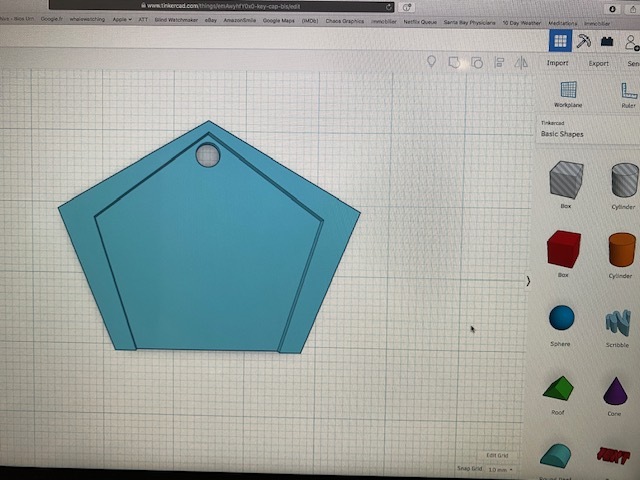
Task: Select the Workplane tool
Action: pos(568,94)
